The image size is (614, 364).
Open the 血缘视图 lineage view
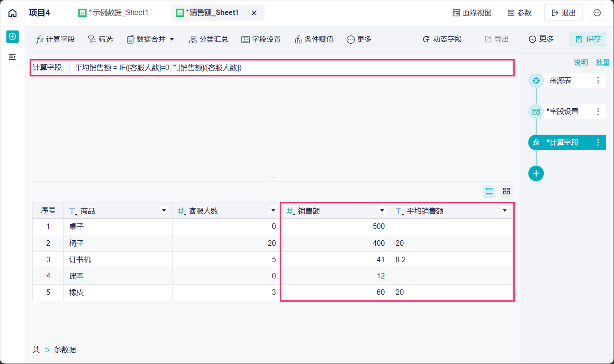click(x=472, y=13)
